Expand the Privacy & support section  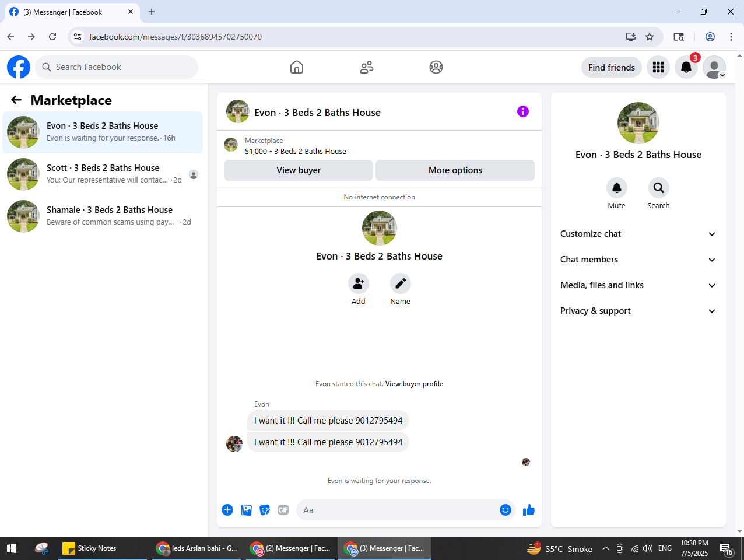[638, 311]
